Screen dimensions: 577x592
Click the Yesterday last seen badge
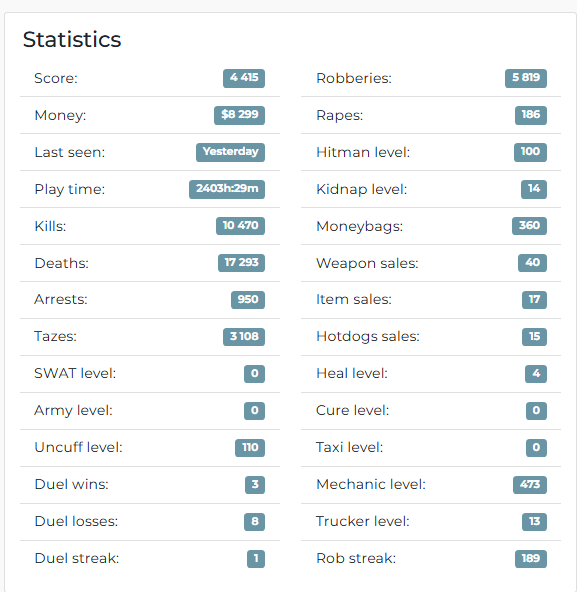point(230,152)
